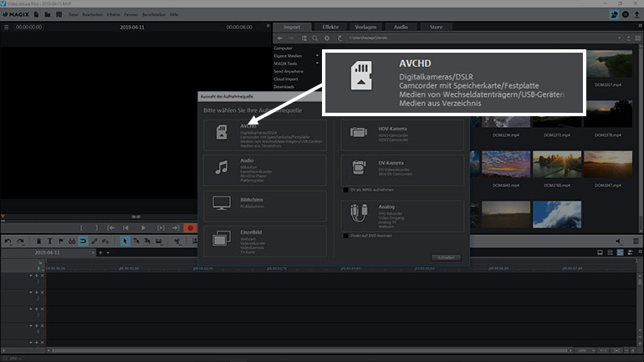Choose HDV Kamera recording source
This screenshot has width=644, height=362.
pyautogui.click(x=402, y=135)
